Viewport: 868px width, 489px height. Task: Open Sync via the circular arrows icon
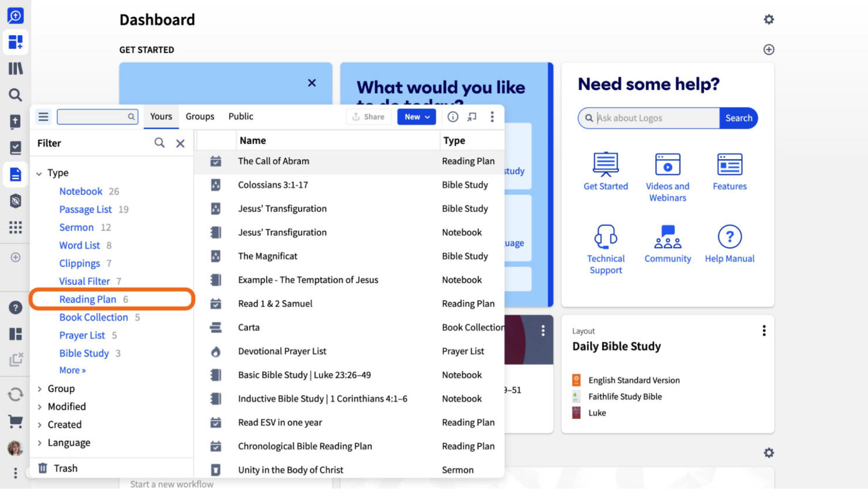(15, 394)
